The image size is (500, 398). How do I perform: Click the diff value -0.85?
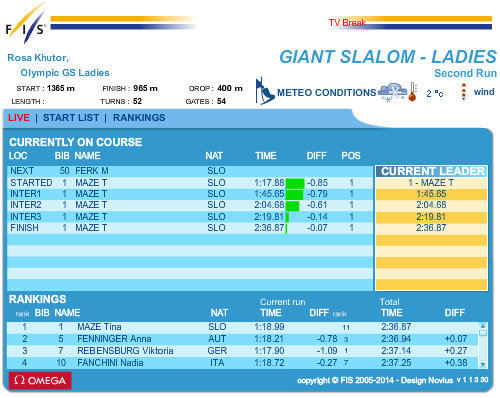tap(317, 183)
